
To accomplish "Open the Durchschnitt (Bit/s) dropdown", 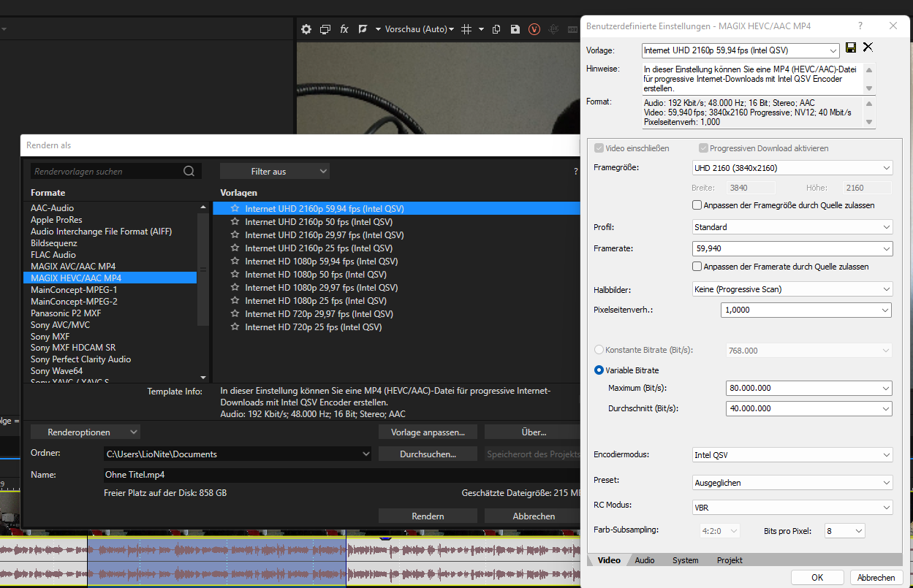I will [809, 408].
